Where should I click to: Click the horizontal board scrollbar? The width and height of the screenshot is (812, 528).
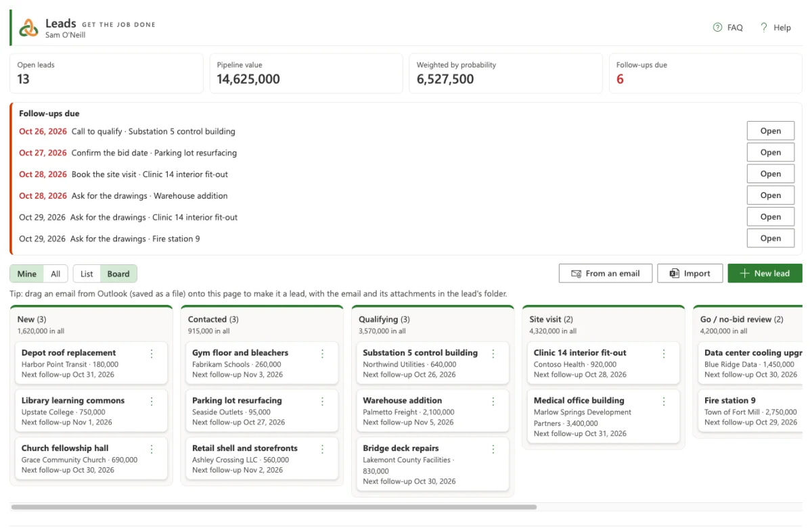pyautogui.click(x=274, y=506)
